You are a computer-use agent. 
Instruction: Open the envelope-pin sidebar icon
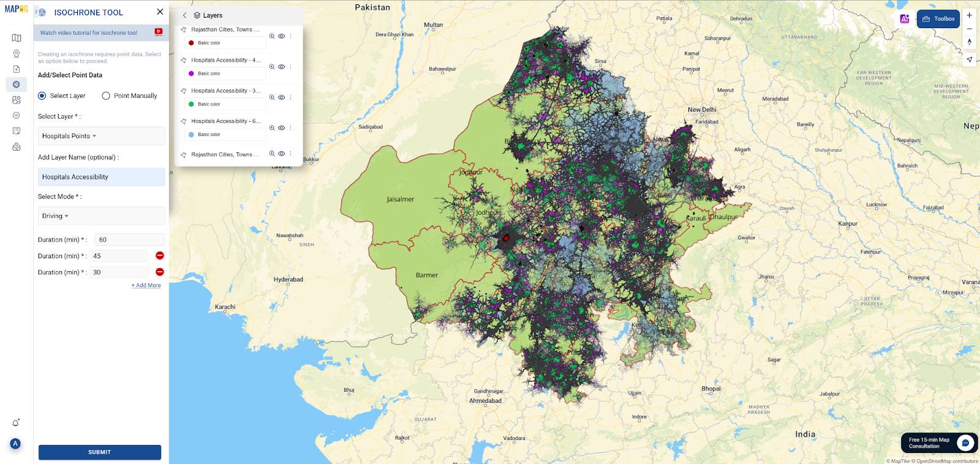pos(17,147)
